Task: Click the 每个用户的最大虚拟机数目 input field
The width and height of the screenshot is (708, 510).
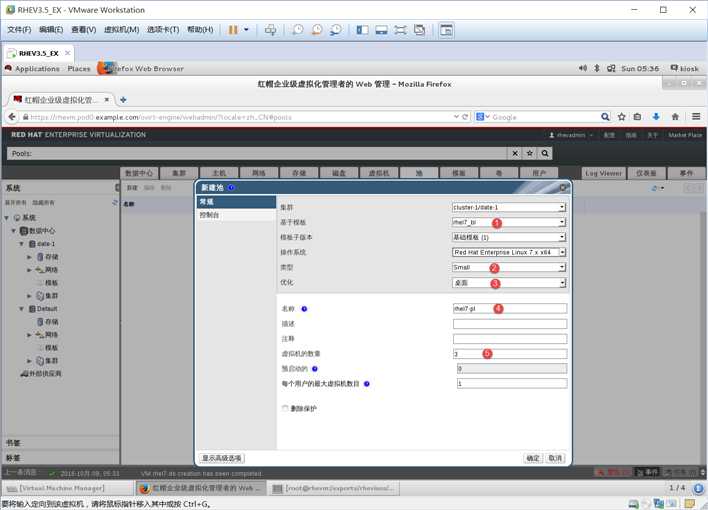Action: (512, 384)
